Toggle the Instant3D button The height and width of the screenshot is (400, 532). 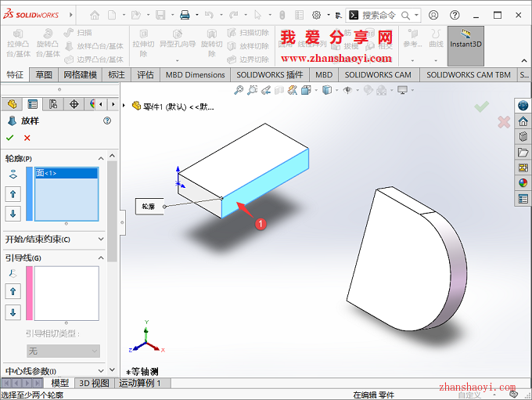coord(465,41)
